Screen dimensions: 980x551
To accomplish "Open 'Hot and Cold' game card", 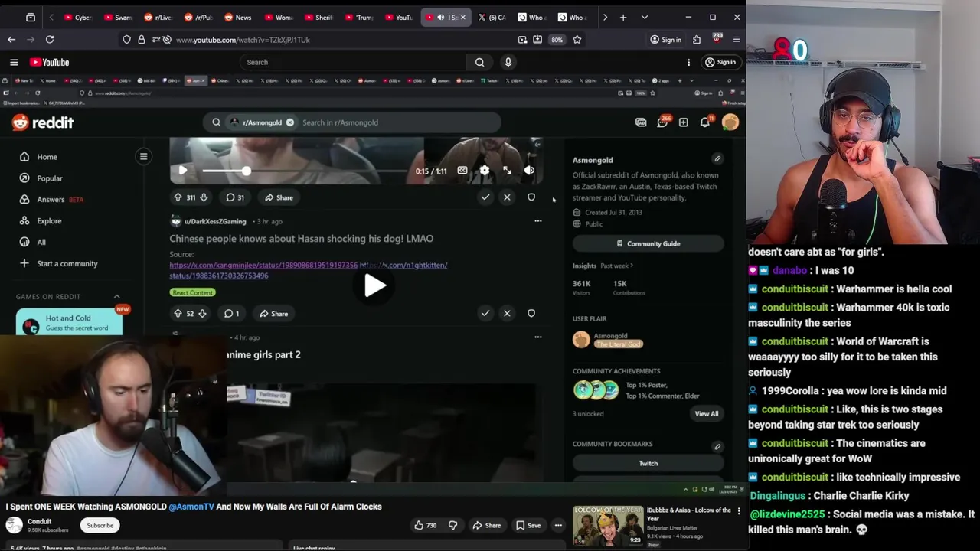I will [x=69, y=322].
